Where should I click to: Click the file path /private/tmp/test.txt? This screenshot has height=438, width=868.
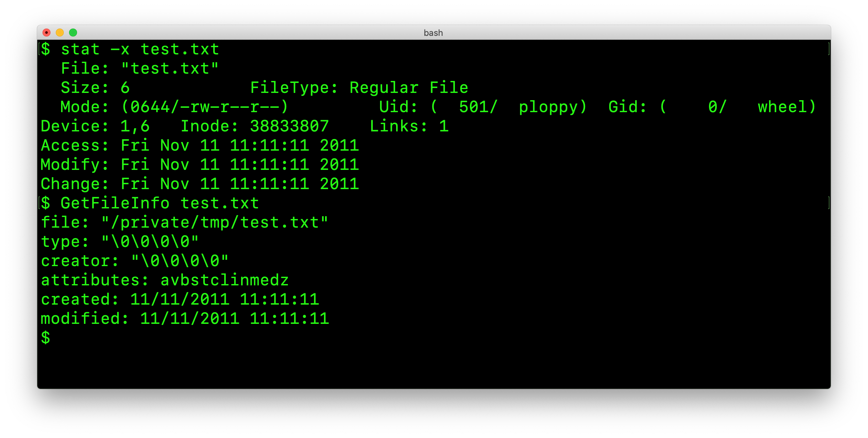point(215,223)
